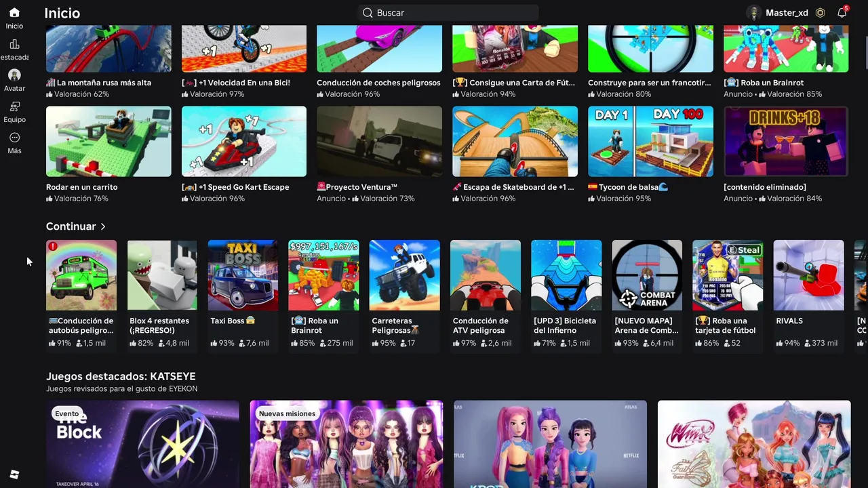The image size is (868, 488).
Task: Open the Equipo icon in sidebar
Action: pyautogui.click(x=14, y=106)
